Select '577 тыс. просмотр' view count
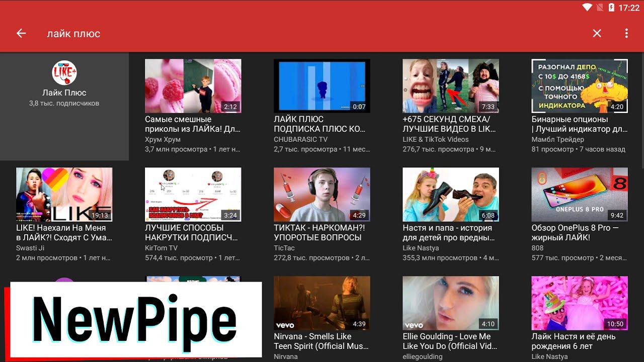Image resolution: width=644 pixels, height=362 pixels. [562, 258]
